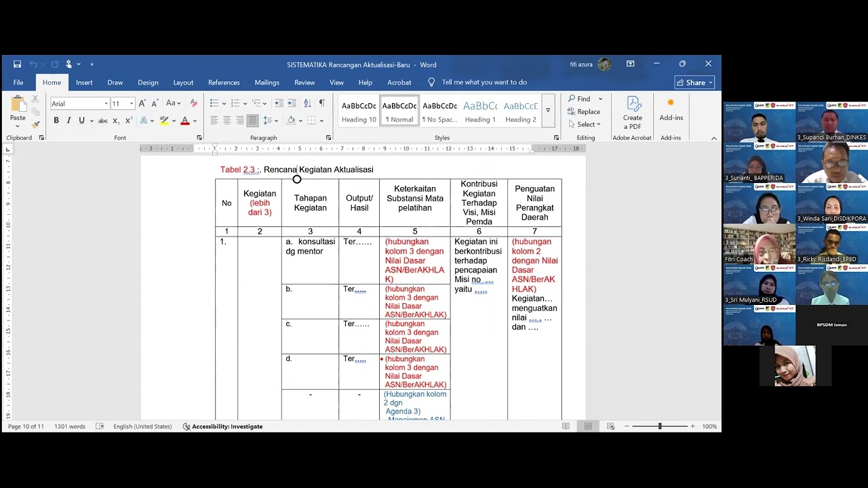
Task: Align text to the left
Action: tap(214, 121)
